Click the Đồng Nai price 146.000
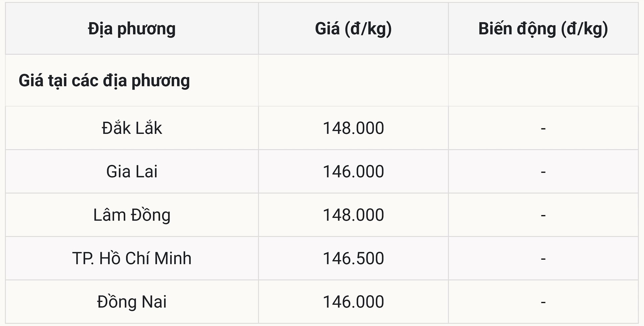644x326 pixels. [x=353, y=302]
